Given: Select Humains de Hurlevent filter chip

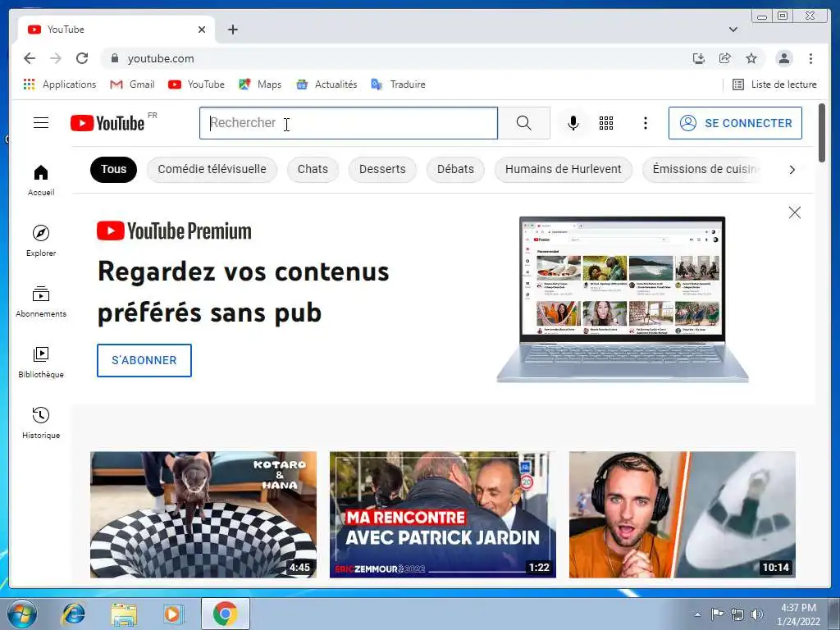Looking at the screenshot, I should pyautogui.click(x=563, y=169).
